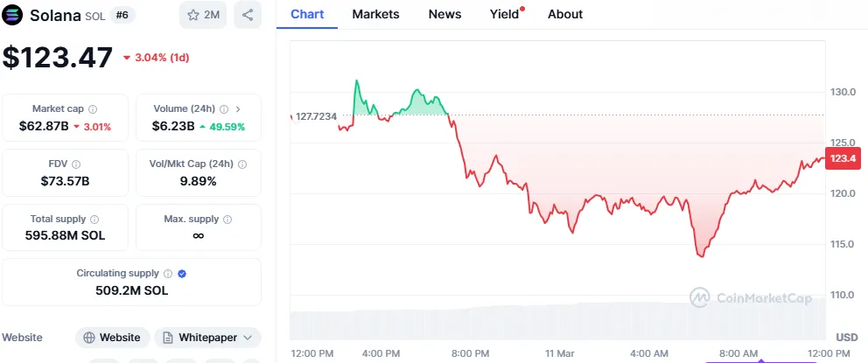Click the Market cap info icon
This screenshot has height=363, width=868.
click(93, 109)
